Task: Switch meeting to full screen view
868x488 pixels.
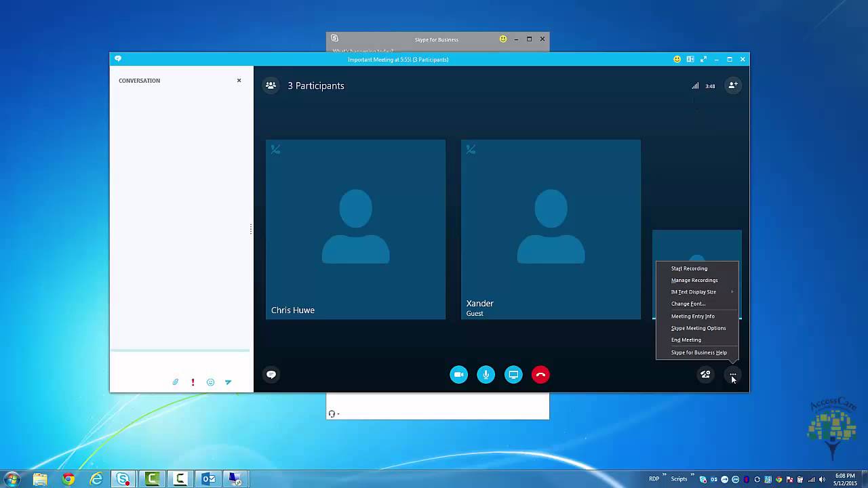Action: tap(703, 60)
